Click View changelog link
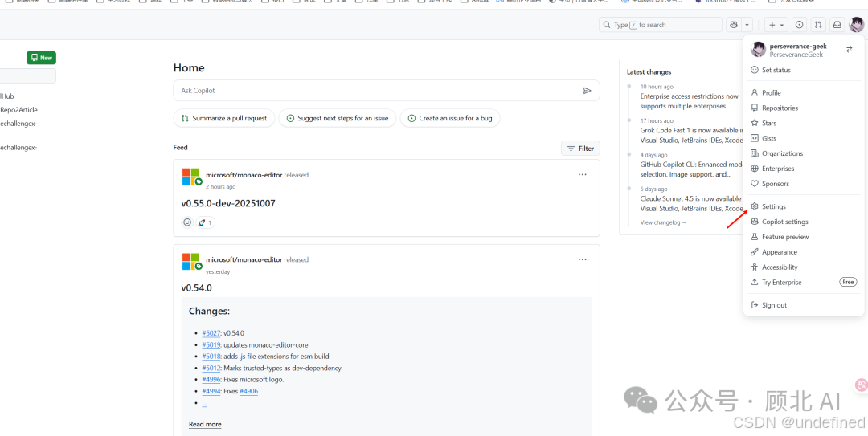The height and width of the screenshot is (436, 868). (x=664, y=222)
